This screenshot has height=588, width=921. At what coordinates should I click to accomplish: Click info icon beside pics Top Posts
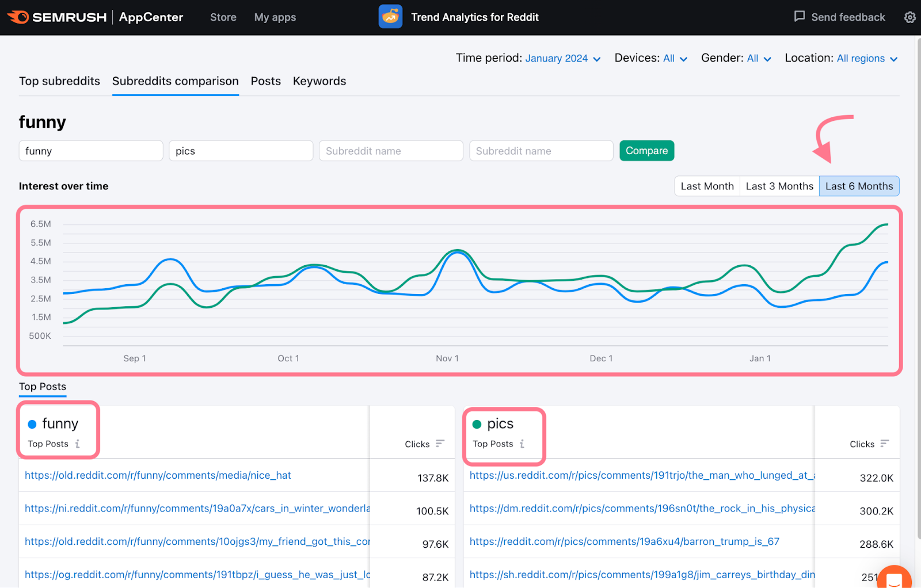(522, 444)
